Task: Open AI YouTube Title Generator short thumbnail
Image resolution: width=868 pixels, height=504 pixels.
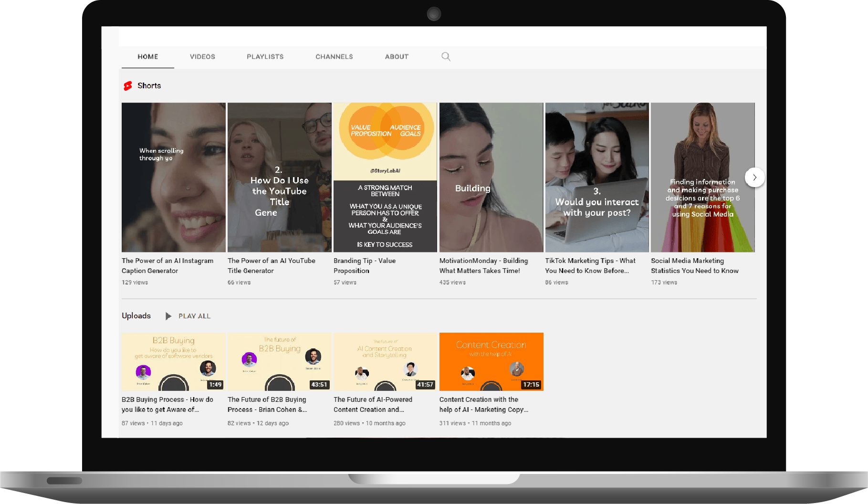Action: 279,177
